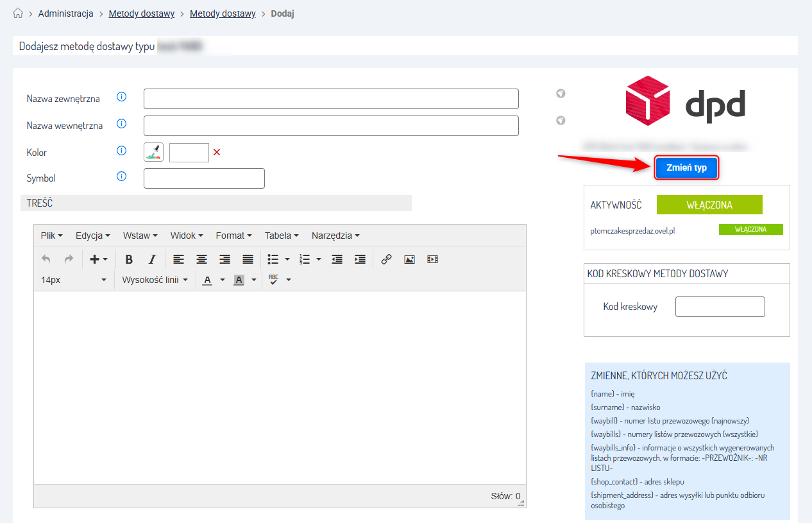Click the Zmień typ button

[x=686, y=167]
